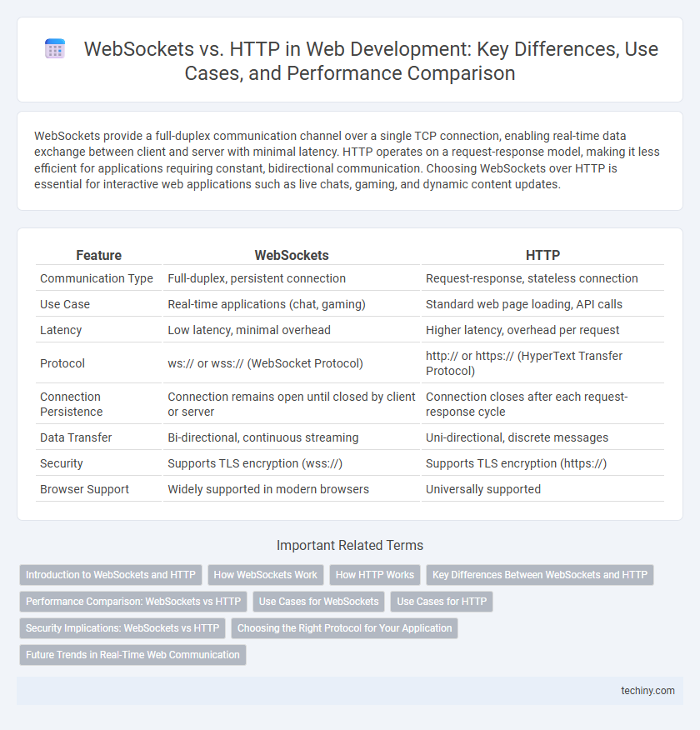The width and height of the screenshot is (700, 730).
Task: Click the 'Important Related Terms' heading
Action: click(350, 546)
